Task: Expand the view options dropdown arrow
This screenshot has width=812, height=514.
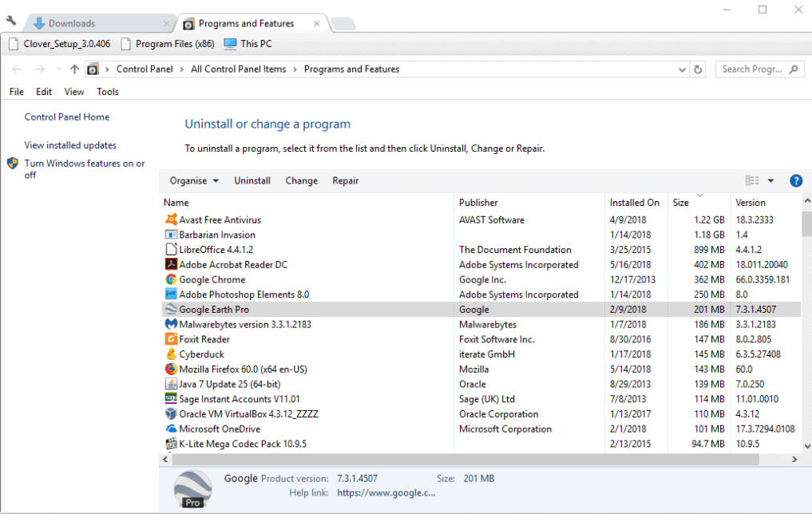Action: click(x=770, y=180)
